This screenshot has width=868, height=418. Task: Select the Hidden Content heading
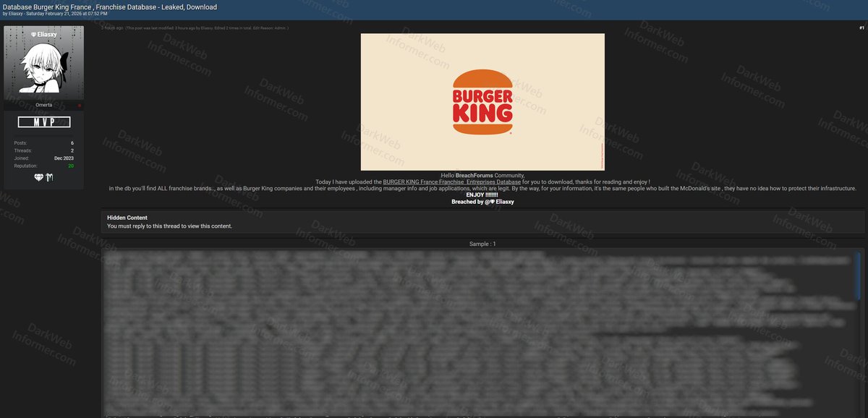(127, 218)
